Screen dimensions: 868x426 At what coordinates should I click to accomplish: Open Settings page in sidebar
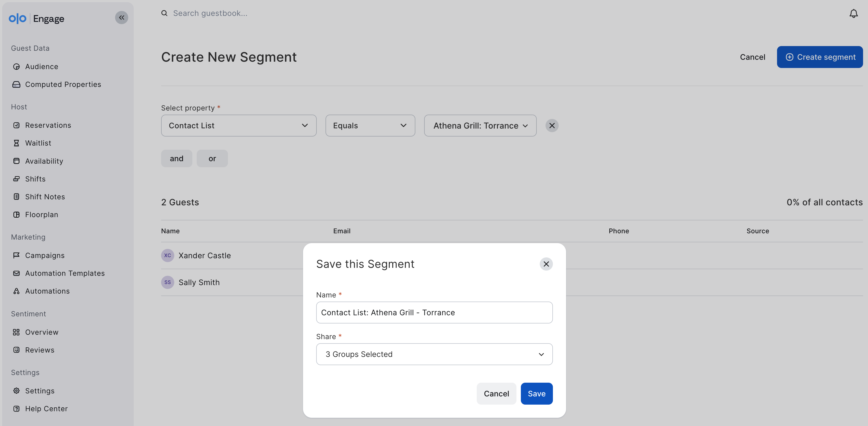(40, 391)
